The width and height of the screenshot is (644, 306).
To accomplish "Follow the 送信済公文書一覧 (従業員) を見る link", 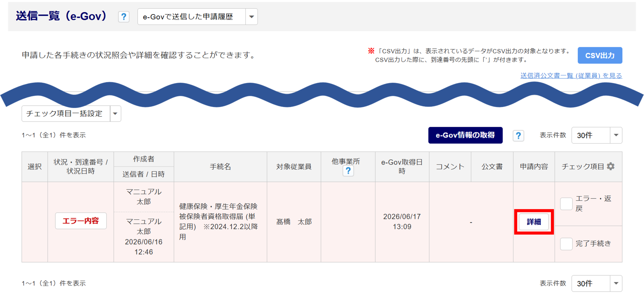I will [x=571, y=76].
